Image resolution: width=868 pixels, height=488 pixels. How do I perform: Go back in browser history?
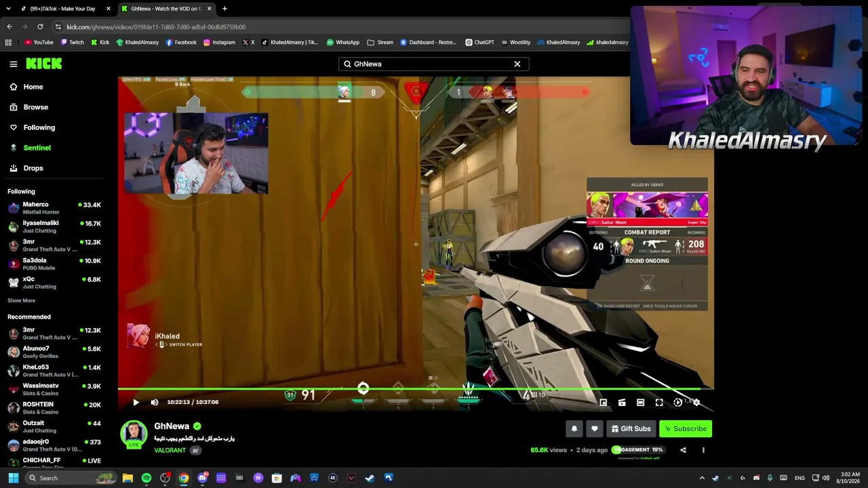(x=9, y=26)
